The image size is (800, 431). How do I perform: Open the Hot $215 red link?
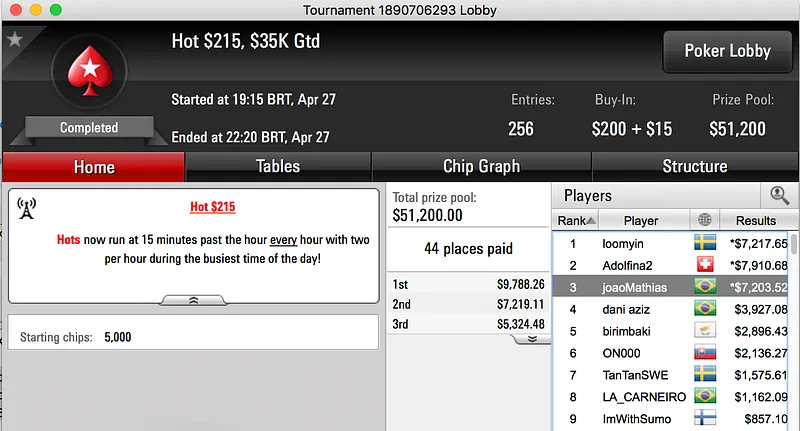click(212, 207)
